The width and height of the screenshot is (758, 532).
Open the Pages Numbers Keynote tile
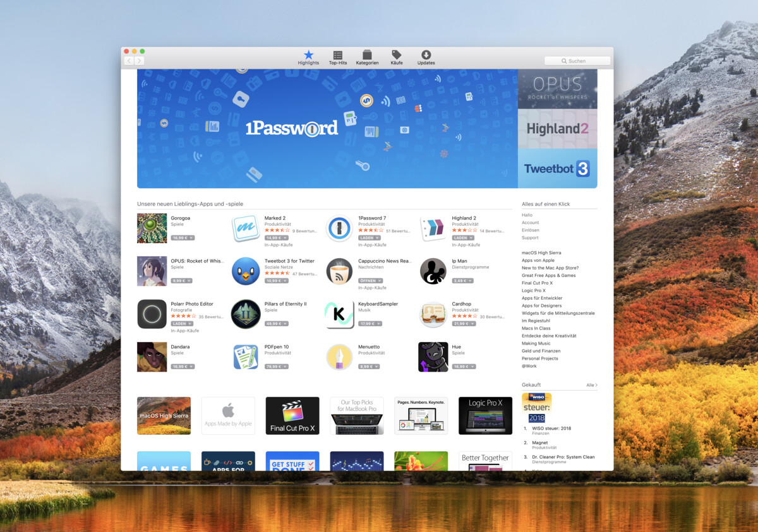point(421,415)
